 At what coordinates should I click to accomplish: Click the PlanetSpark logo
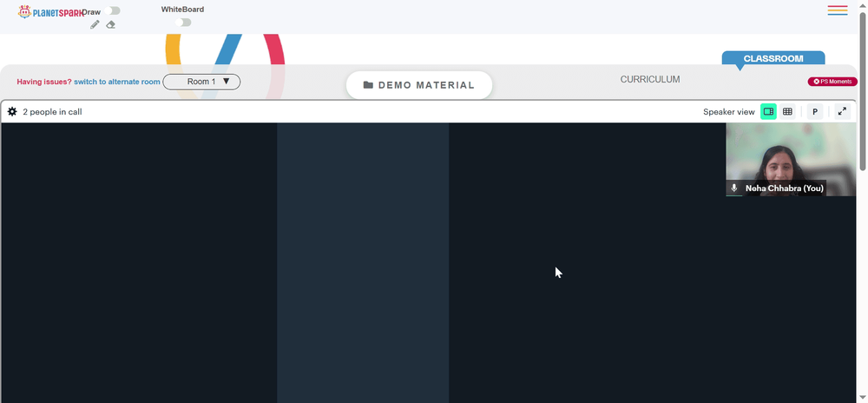tap(51, 11)
